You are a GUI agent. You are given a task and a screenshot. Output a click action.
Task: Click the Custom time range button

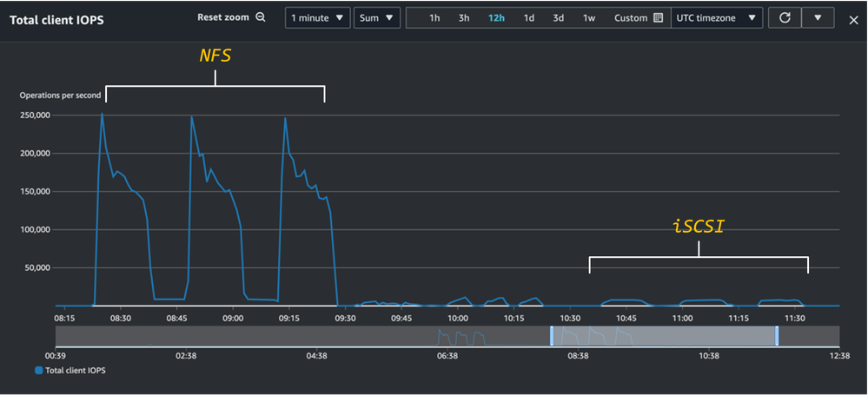630,18
